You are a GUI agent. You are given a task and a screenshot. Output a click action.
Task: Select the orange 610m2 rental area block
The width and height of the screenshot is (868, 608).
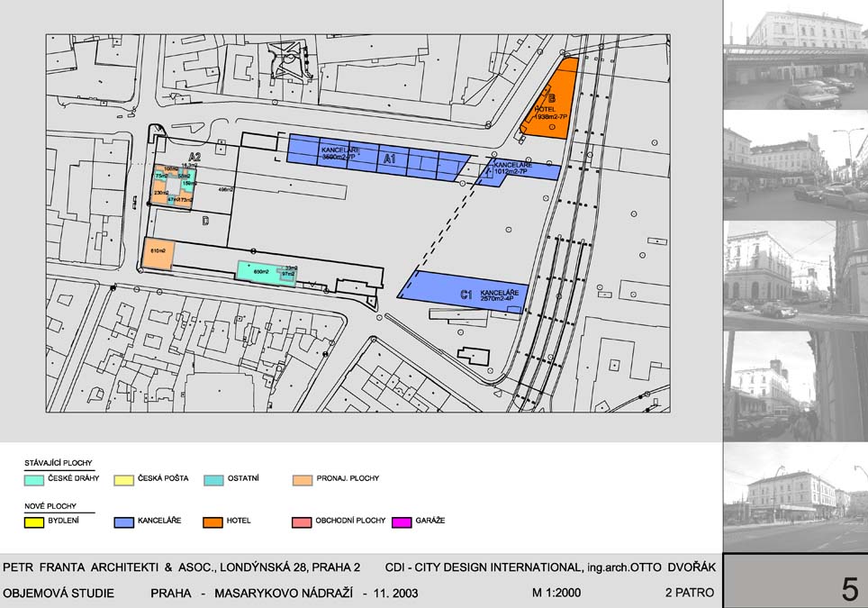pos(158,254)
